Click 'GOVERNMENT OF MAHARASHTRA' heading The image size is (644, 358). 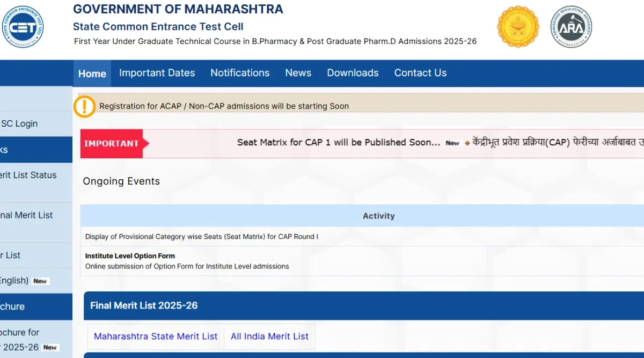point(178,9)
